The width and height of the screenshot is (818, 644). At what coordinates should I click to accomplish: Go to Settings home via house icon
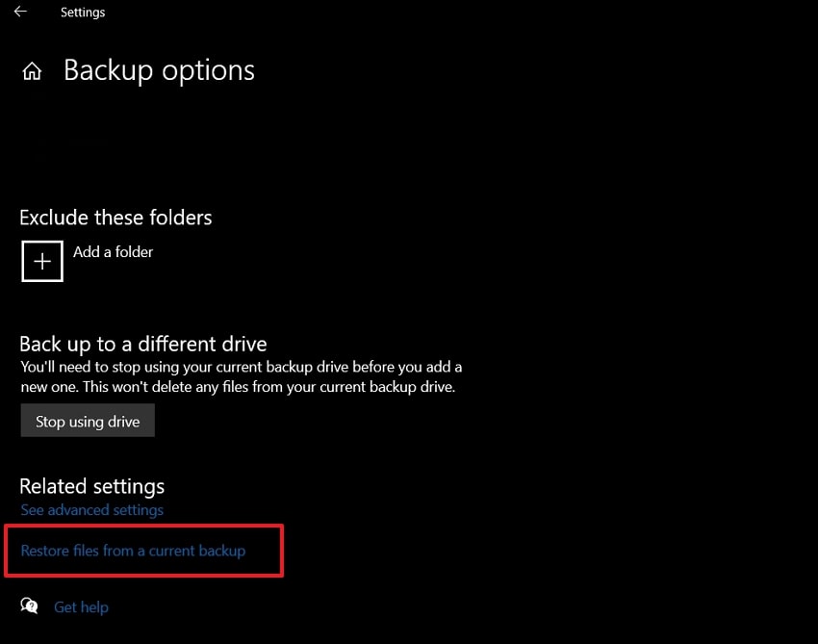(x=33, y=72)
